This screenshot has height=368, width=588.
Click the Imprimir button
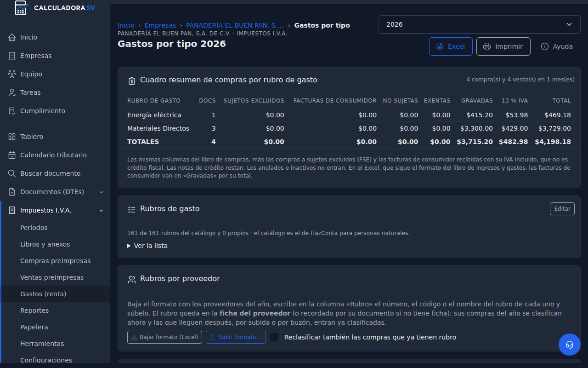click(x=503, y=46)
